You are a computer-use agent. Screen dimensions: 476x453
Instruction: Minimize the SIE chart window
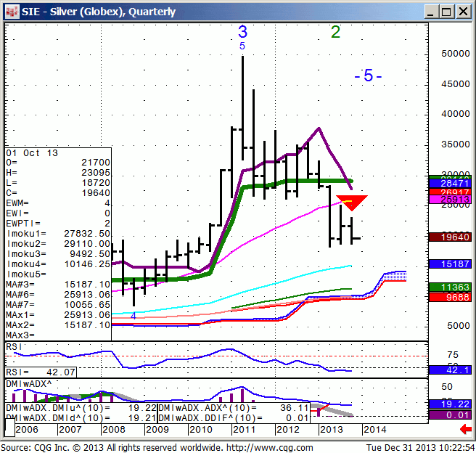point(429,11)
